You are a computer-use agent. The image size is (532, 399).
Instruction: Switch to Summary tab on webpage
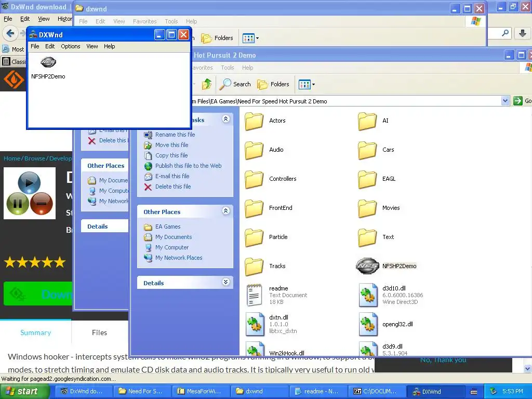(36, 332)
